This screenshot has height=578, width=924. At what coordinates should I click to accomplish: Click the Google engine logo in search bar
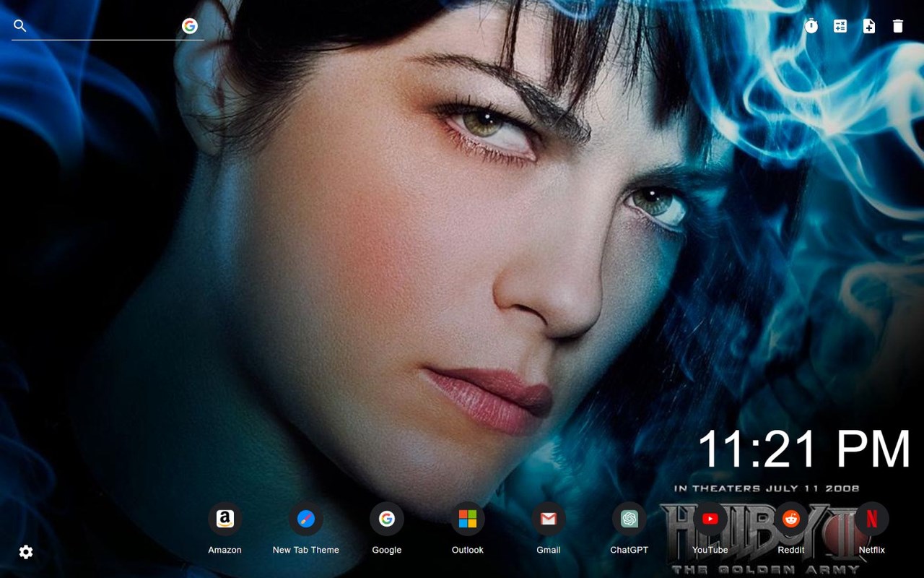190,26
